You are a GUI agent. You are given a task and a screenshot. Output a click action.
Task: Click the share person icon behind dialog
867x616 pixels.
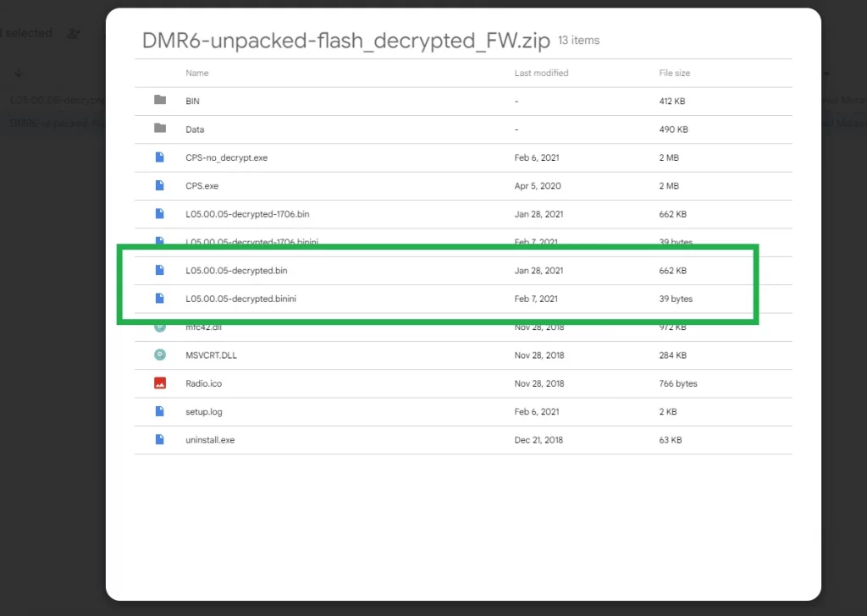click(74, 34)
